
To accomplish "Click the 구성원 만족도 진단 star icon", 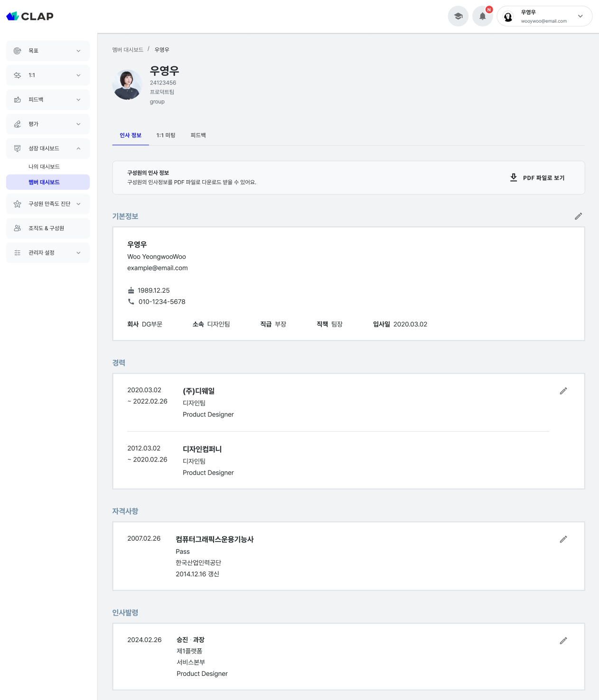I will [17, 204].
